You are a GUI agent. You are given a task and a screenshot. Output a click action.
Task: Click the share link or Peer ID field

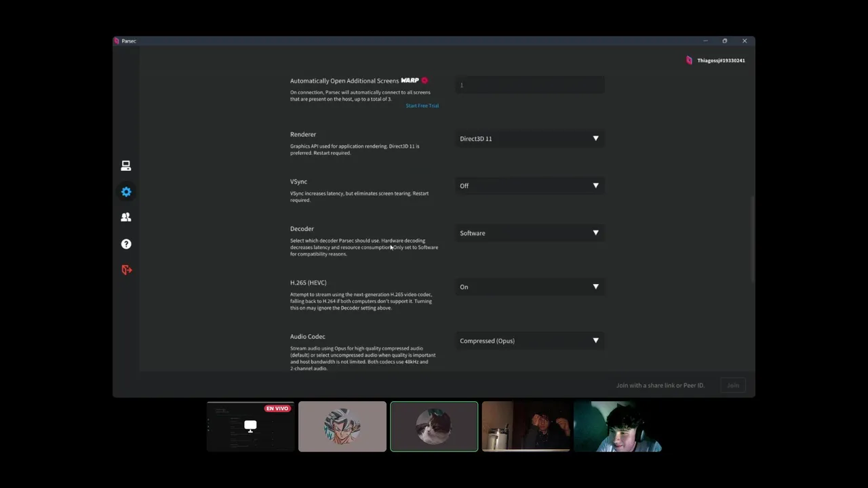click(x=660, y=385)
